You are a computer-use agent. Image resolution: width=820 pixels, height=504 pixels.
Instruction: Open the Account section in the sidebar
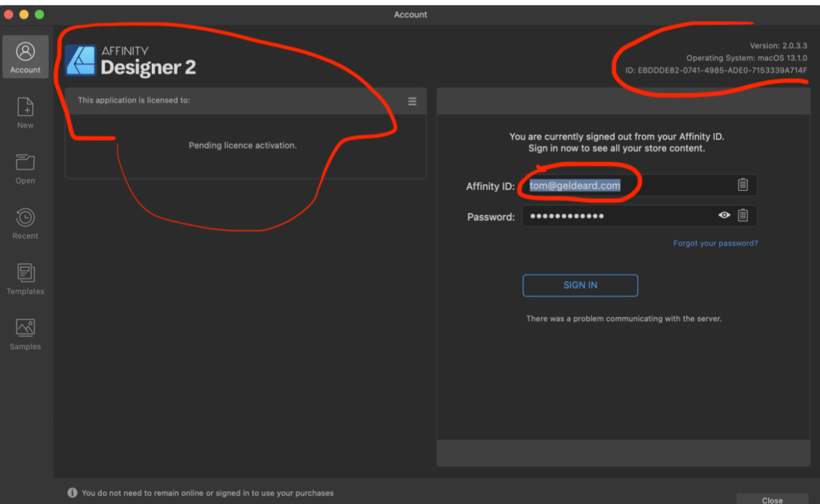click(25, 57)
